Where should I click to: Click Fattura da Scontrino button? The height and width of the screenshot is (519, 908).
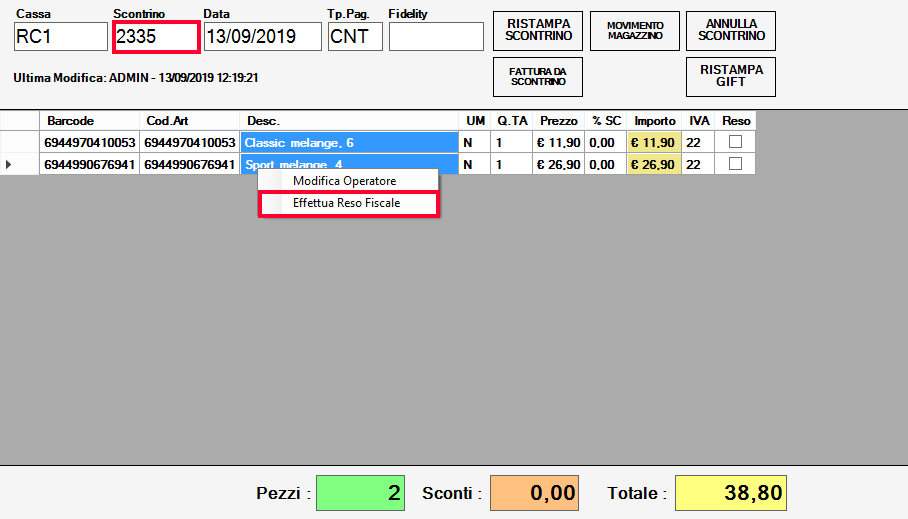click(x=538, y=76)
